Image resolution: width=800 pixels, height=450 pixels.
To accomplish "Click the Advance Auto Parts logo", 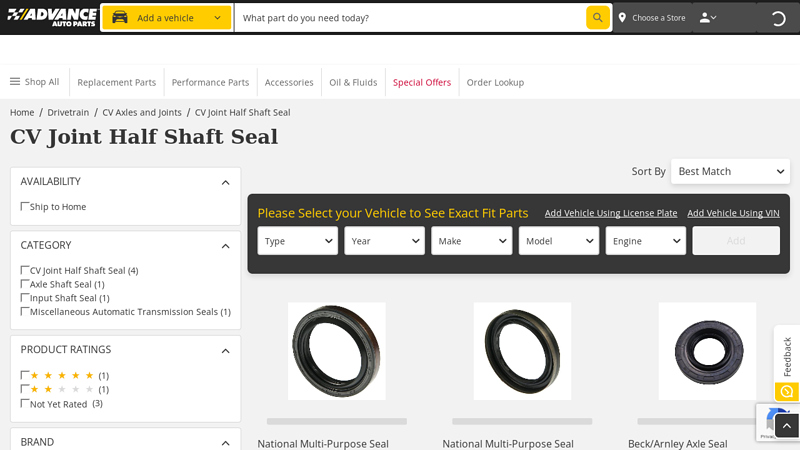I will click(52, 17).
